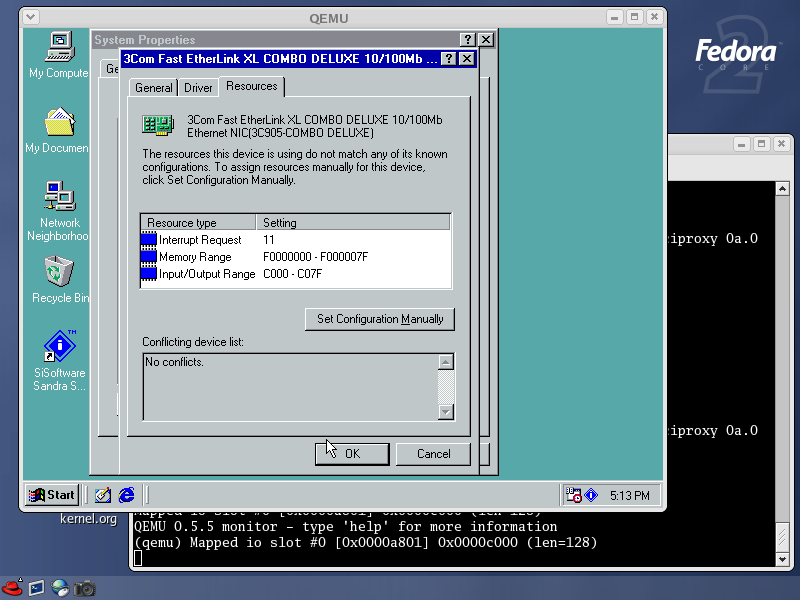Open the Fedora red hat main menu
The image size is (800, 600).
coord(12,588)
